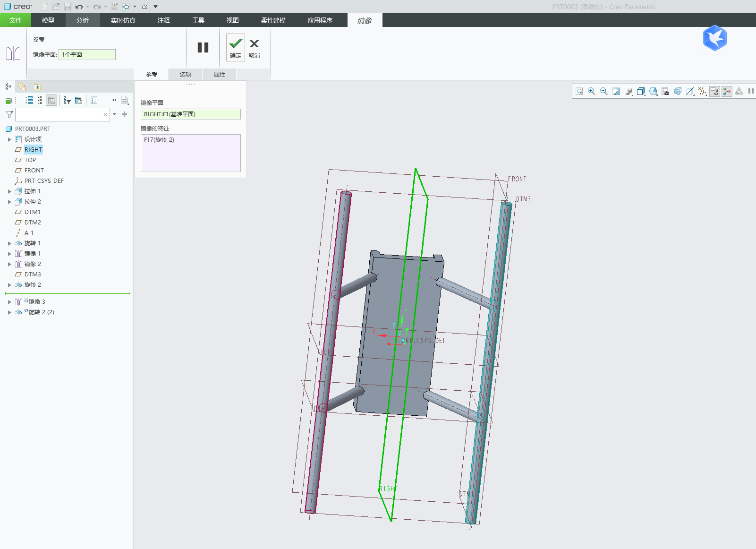The width and height of the screenshot is (756, 549).
Task: Open the folder browser tab icon
Action: pos(22,86)
